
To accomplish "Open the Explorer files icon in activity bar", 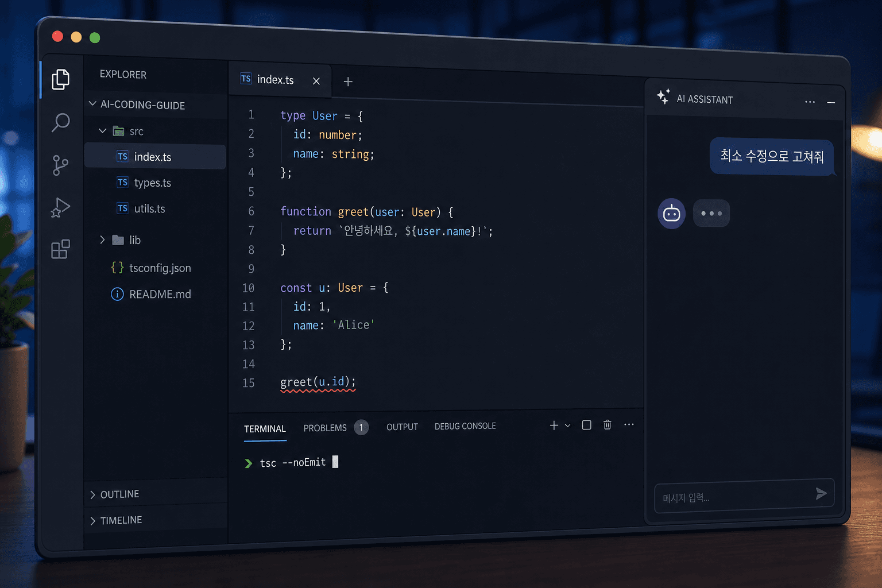I will coord(60,79).
